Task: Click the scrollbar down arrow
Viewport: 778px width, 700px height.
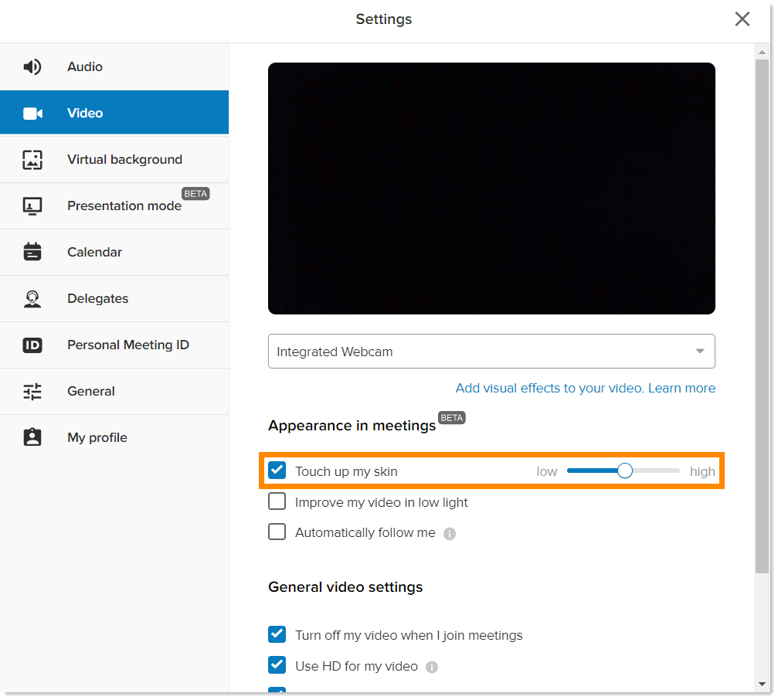Action: 762,684
